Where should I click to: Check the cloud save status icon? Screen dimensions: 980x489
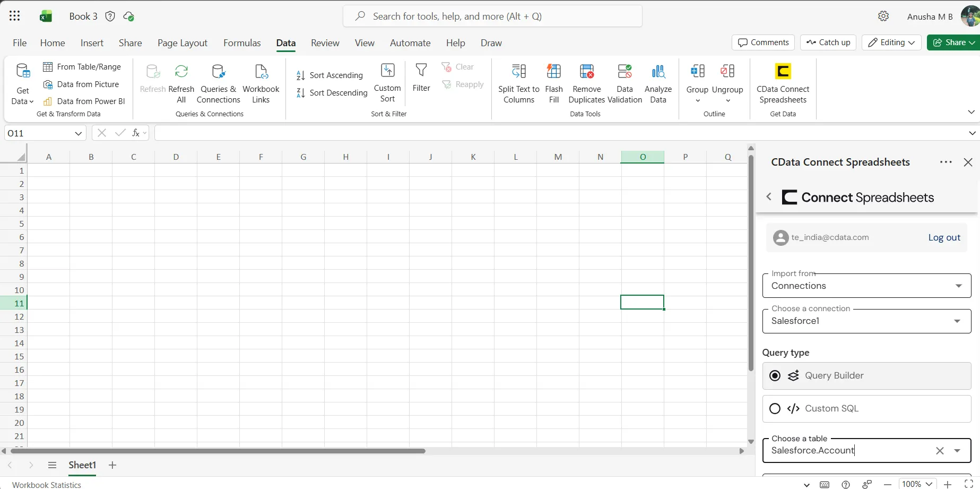tap(128, 16)
